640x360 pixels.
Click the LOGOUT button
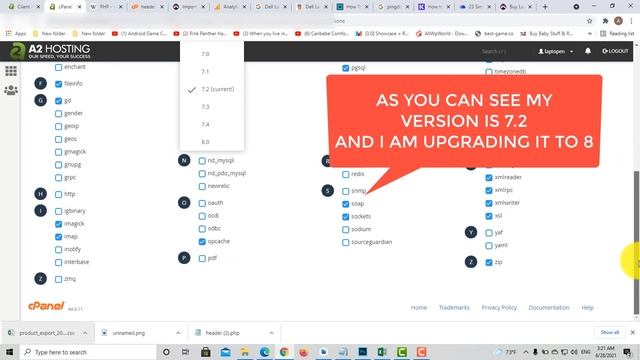tap(615, 51)
